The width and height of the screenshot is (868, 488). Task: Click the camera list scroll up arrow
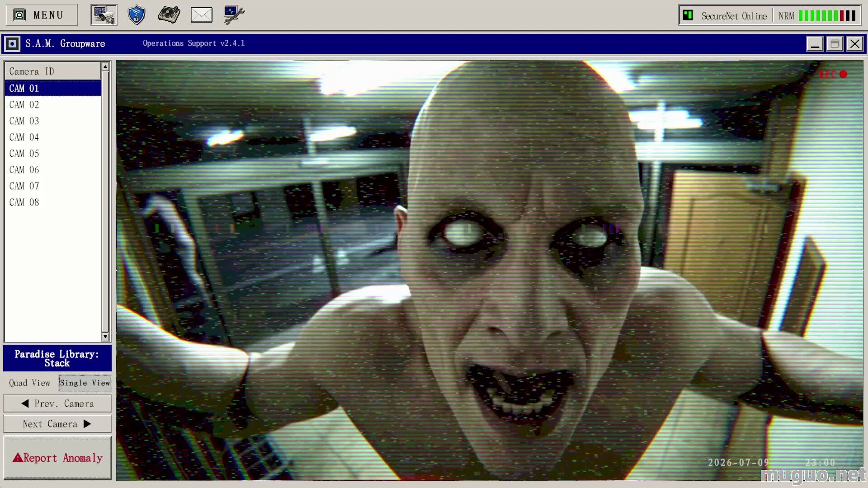point(105,67)
